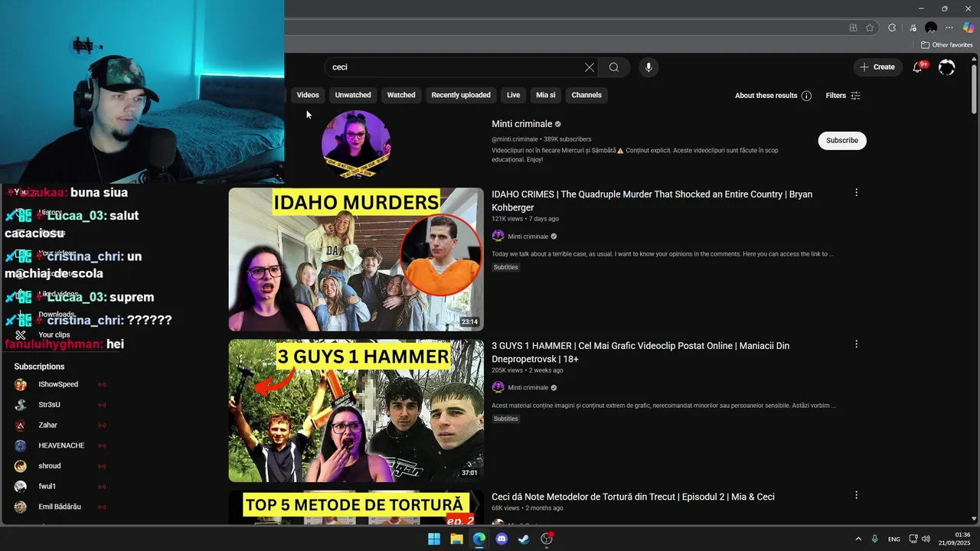The height and width of the screenshot is (551, 980).
Task: Select the Recently uploaded filter chip
Action: click(x=461, y=95)
